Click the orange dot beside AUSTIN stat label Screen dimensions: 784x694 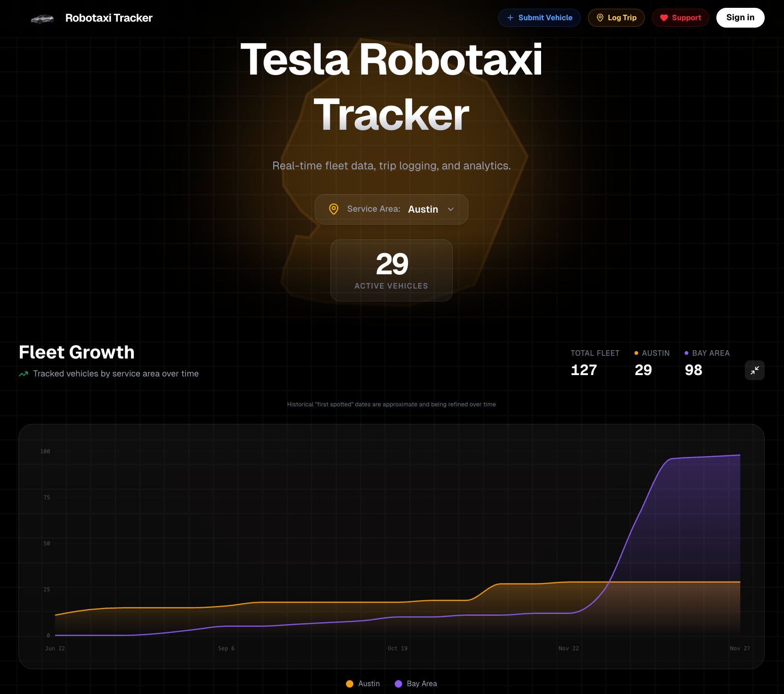[x=636, y=353]
